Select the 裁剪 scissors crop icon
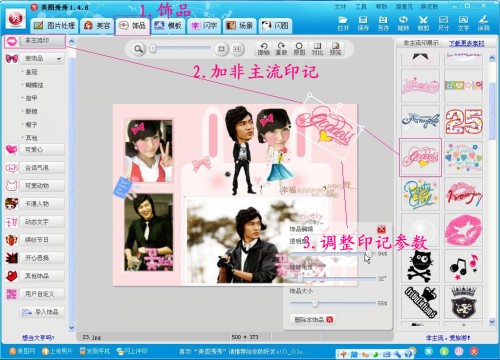Screen dimensions: 500x360 click(x=423, y=23)
